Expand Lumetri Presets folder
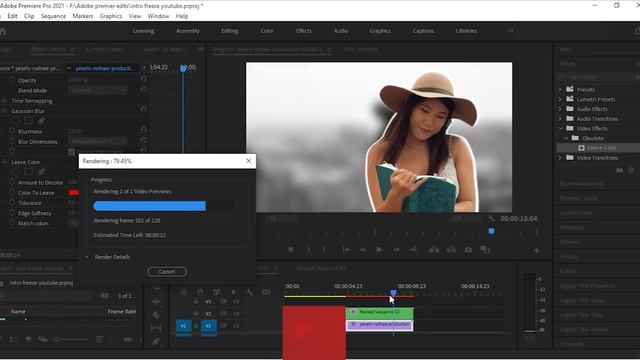 coord(560,99)
